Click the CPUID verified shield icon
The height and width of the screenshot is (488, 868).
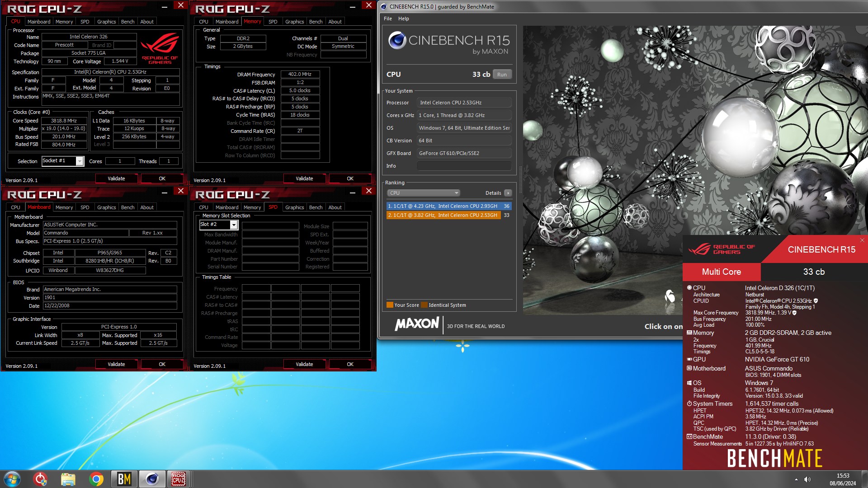(816, 300)
